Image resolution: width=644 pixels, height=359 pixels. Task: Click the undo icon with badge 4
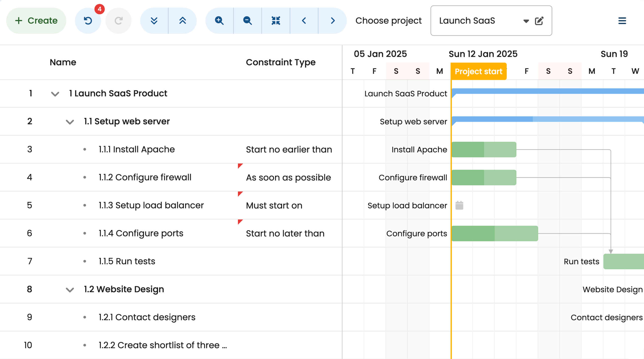pyautogui.click(x=88, y=21)
